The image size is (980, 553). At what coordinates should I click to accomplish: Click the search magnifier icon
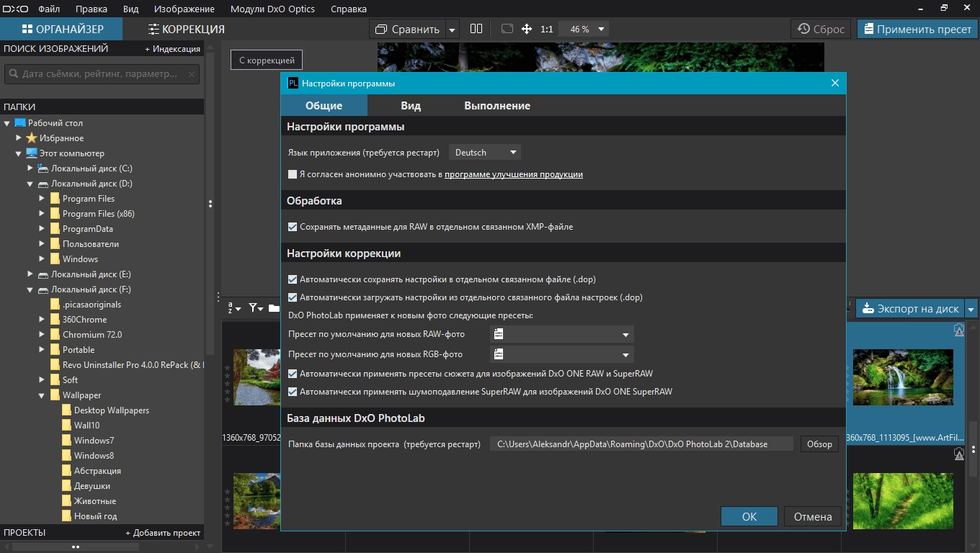pos(14,73)
